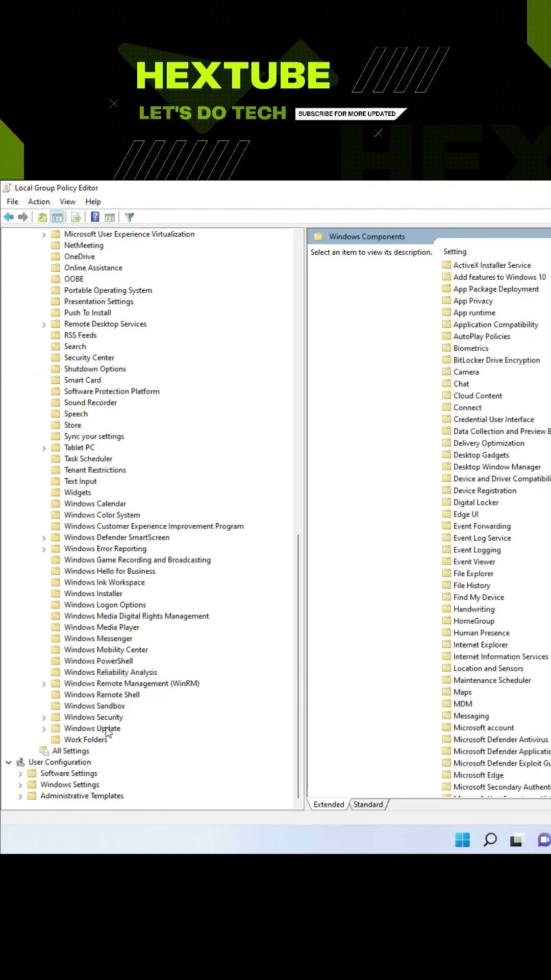Image resolution: width=551 pixels, height=980 pixels.
Task: Click the OneDrive folder icon in tree
Action: click(x=56, y=256)
